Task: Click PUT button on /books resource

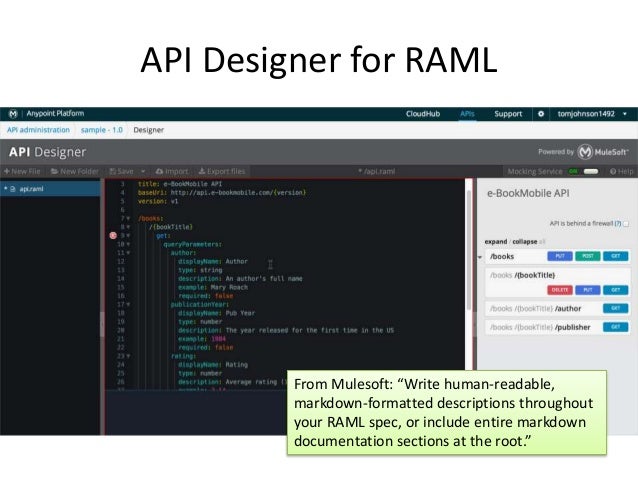Action: coord(560,256)
